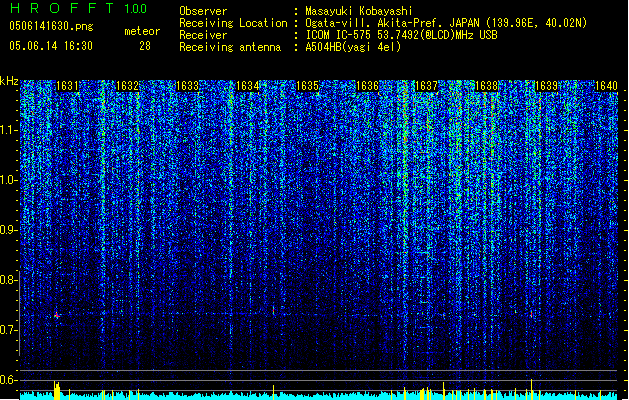Screen dimensions: 629x400
Task: Click the 1632 time marker
Action: (127, 86)
